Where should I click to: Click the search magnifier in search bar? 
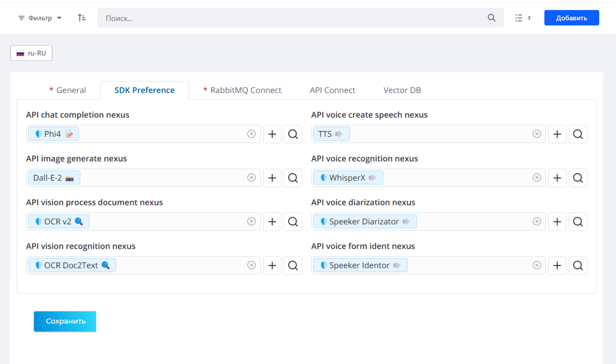click(x=491, y=18)
